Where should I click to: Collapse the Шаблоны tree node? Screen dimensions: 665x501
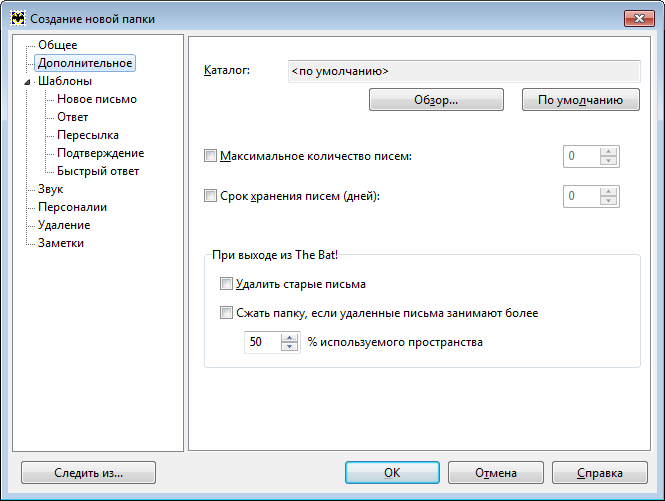point(27,82)
